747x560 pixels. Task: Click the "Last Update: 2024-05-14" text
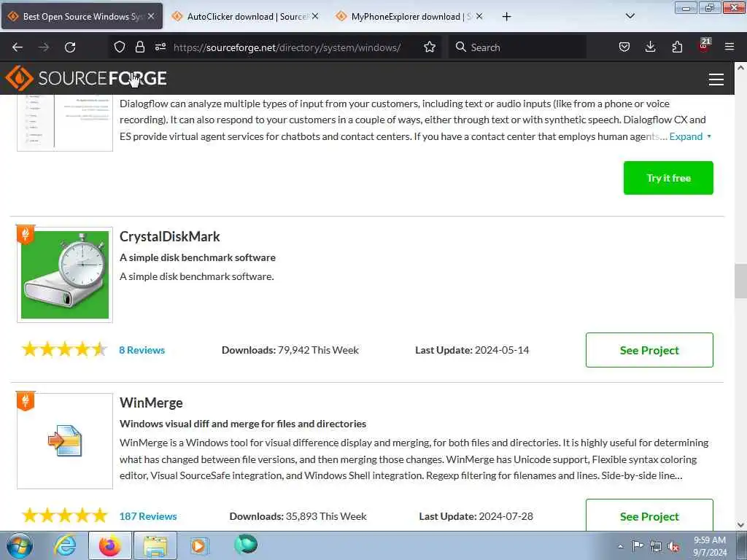472,350
